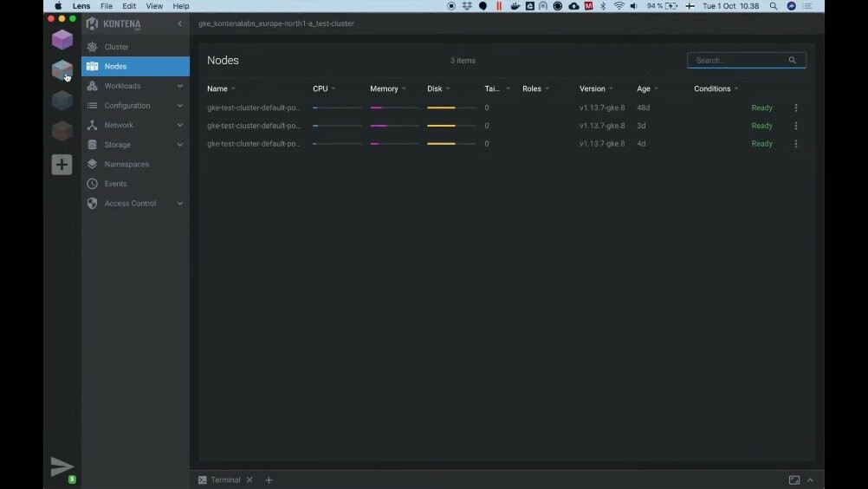
Task: Click memory usage bar of first node
Action: click(x=394, y=108)
